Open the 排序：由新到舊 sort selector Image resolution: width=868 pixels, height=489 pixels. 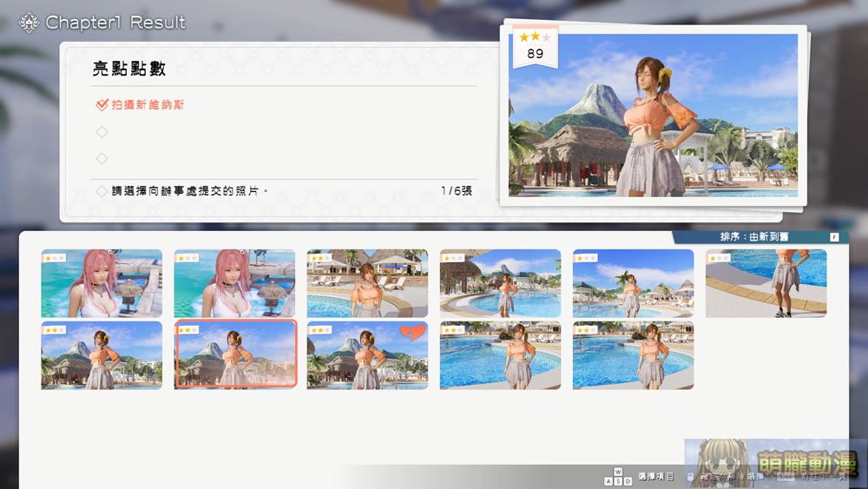click(760, 237)
